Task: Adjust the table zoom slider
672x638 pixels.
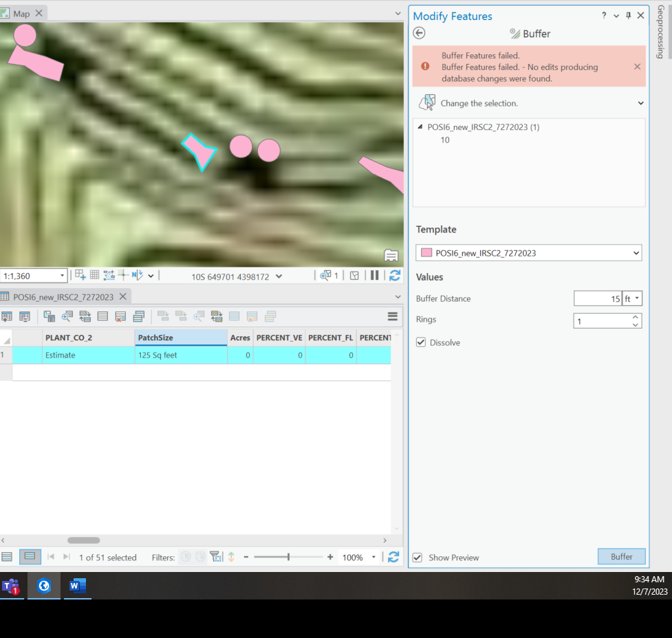Action: [x=289, y=557]
